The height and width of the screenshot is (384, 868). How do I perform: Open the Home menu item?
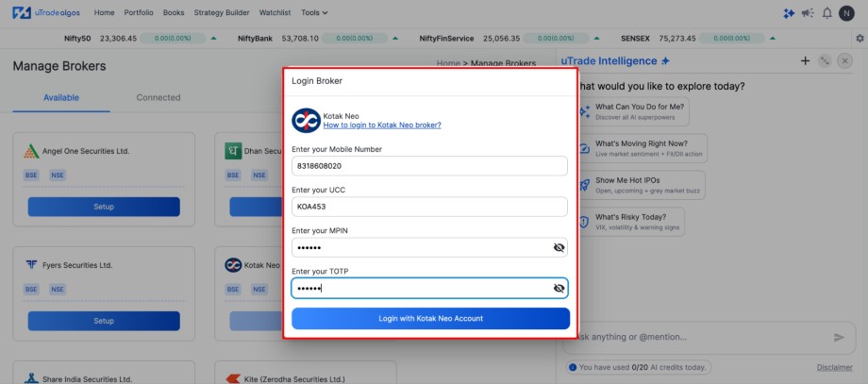click(104, 12)
